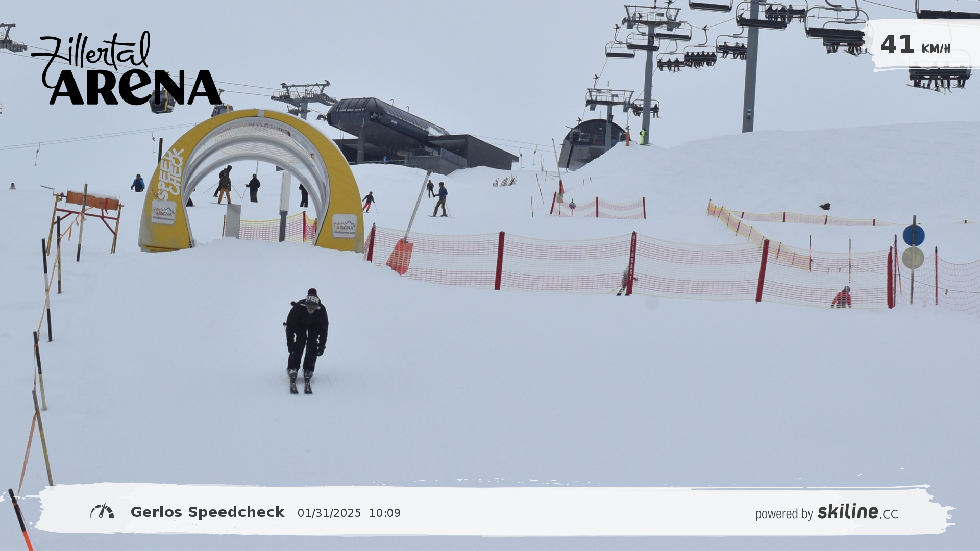Click the skier in red jacket behind fence
Viewport: 980px width, 551px height.
842,298
